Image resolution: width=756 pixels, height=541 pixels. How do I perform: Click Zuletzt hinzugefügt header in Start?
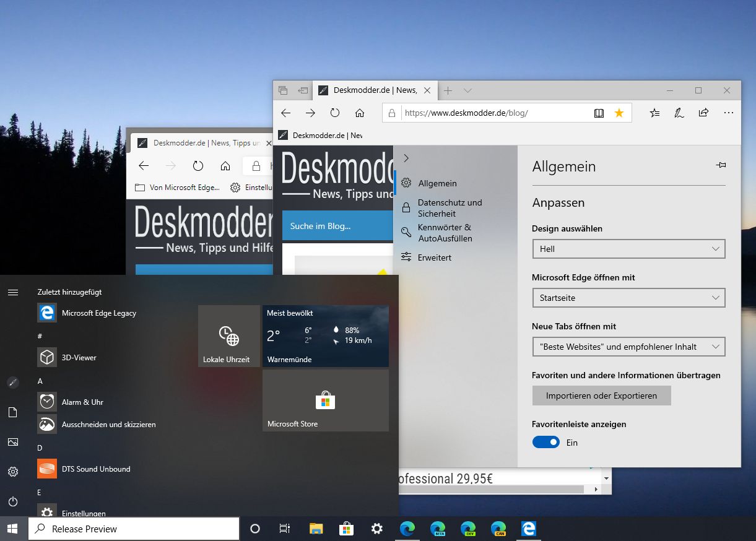tap(69, 292)
